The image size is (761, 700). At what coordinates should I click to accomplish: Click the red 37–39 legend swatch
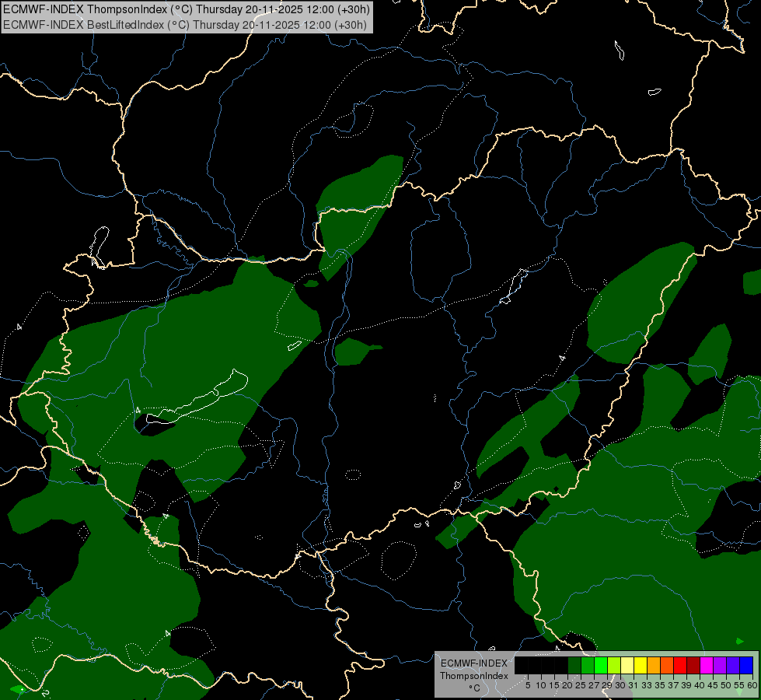point(680,665)
